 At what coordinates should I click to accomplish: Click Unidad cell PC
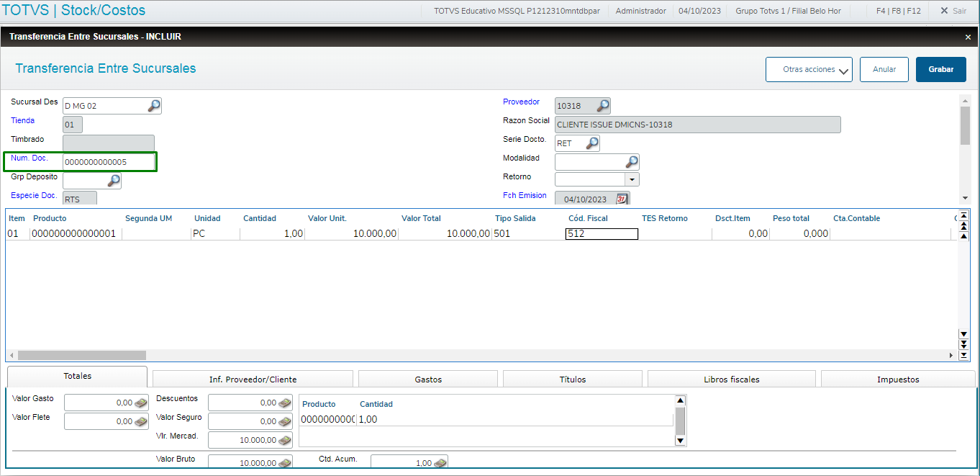coord(215,234)
